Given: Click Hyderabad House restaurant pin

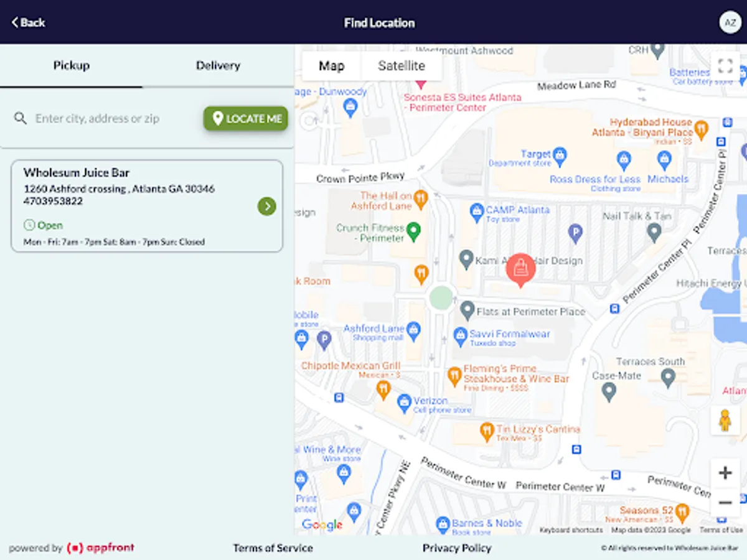Looking at the screenshot, I should click(x=701, y=129).
